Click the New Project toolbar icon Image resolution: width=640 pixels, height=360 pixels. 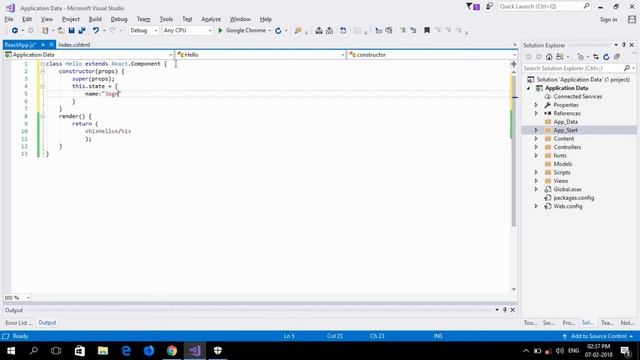click(45, 31)
